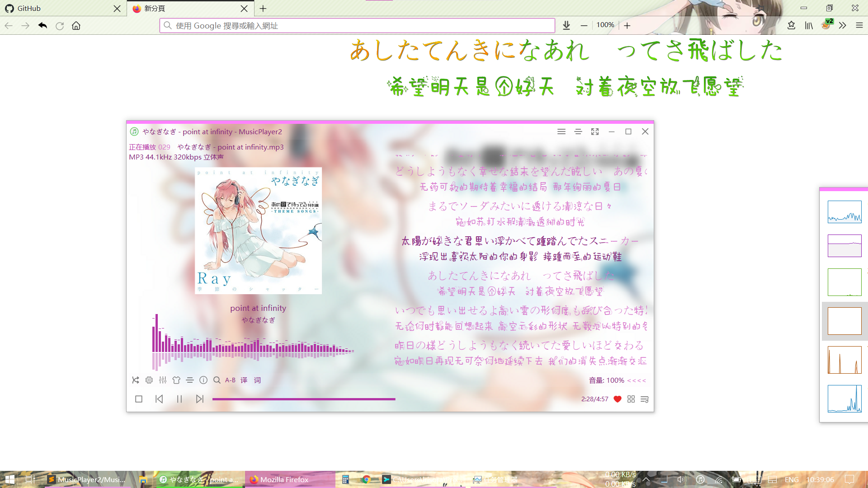The width and height of the screenshot is (868, 488).
Task: View current song information
Action: coord(203,380)
